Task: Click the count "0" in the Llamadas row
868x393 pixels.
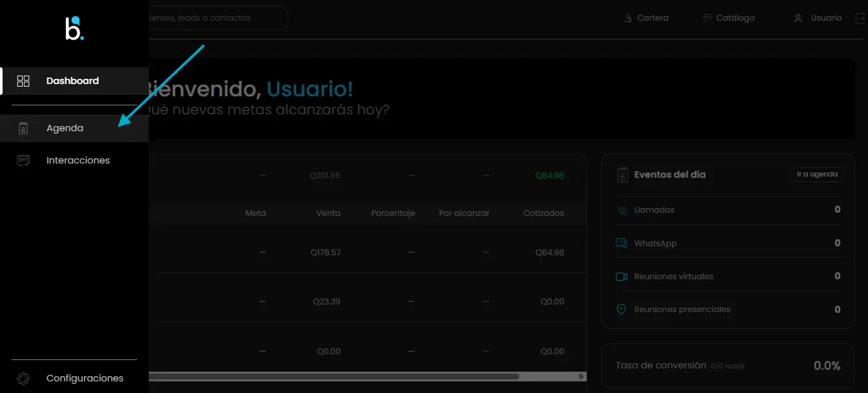Action: [x=838, y=210]
